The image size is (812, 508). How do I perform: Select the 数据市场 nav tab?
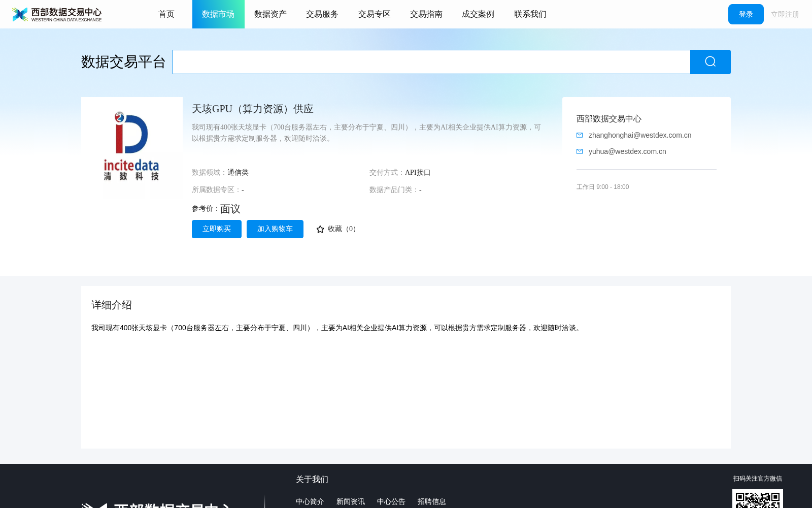(x=218, y=14)
